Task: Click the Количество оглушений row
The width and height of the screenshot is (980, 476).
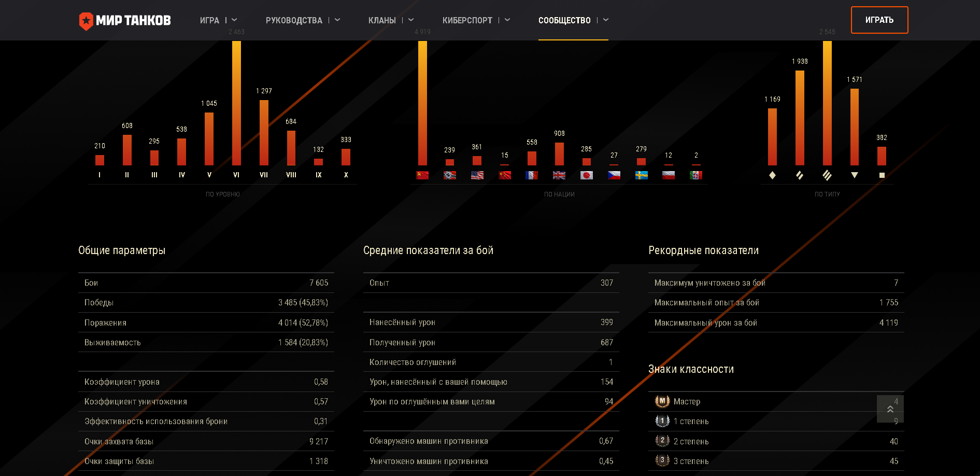Action: [x=491, y=362]
